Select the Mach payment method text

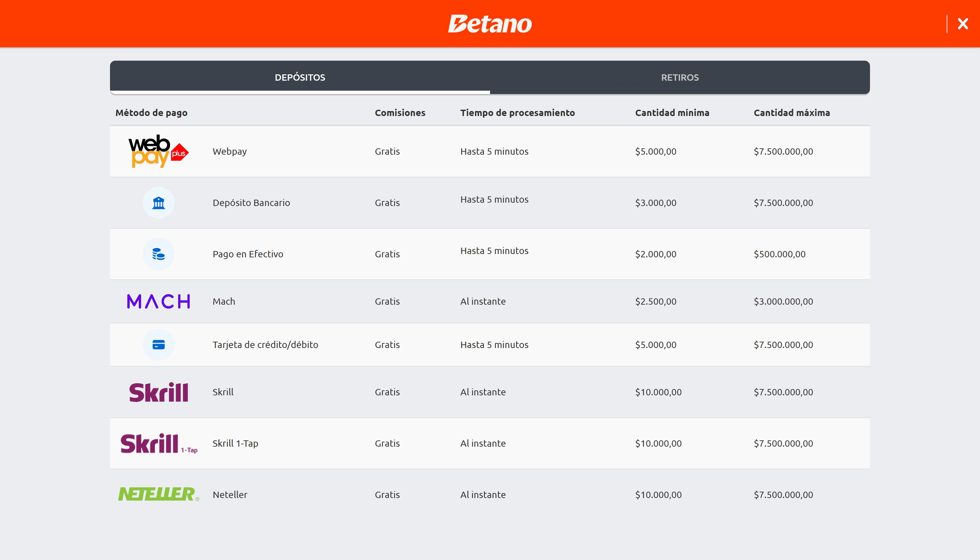click(223, 301)
